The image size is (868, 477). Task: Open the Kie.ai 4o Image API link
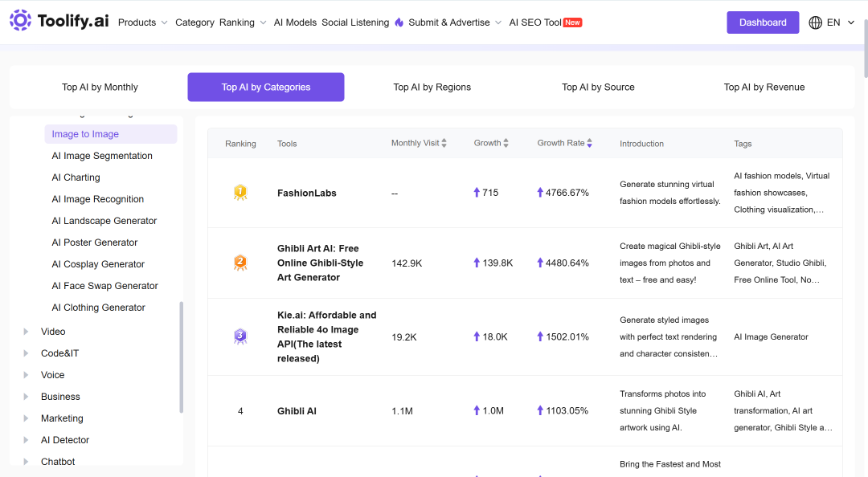coord(326,336)
